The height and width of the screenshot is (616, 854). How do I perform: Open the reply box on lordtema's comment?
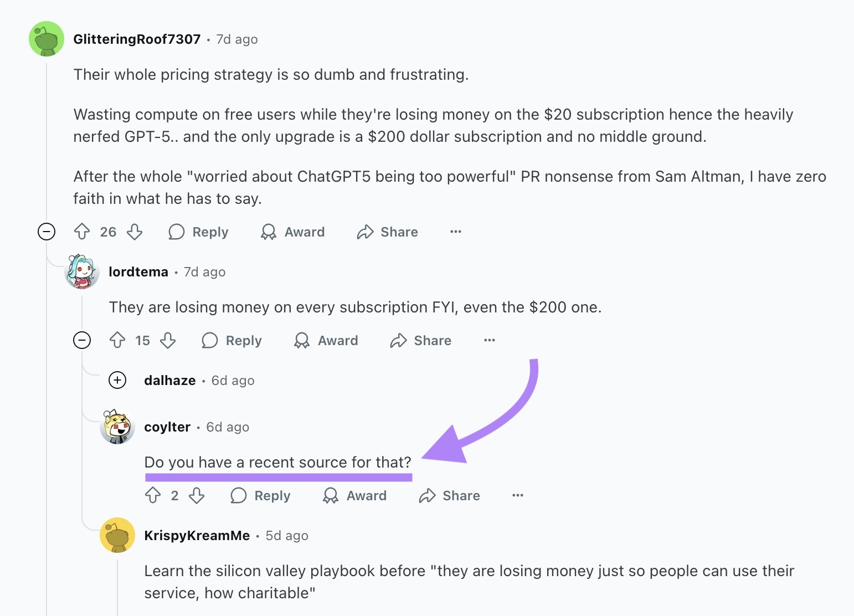231,340
